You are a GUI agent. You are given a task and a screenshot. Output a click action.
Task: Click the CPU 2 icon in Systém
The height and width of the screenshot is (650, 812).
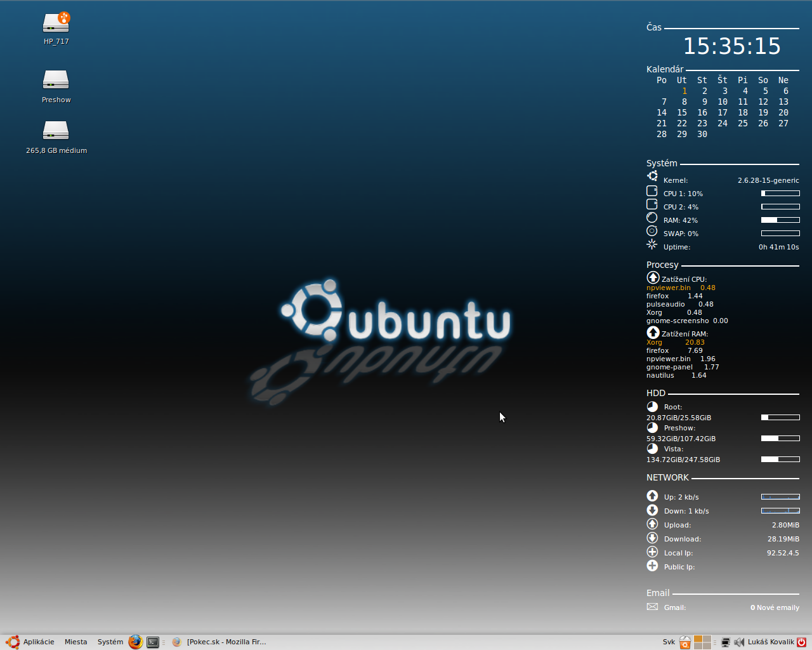click(x=652, y=204)
